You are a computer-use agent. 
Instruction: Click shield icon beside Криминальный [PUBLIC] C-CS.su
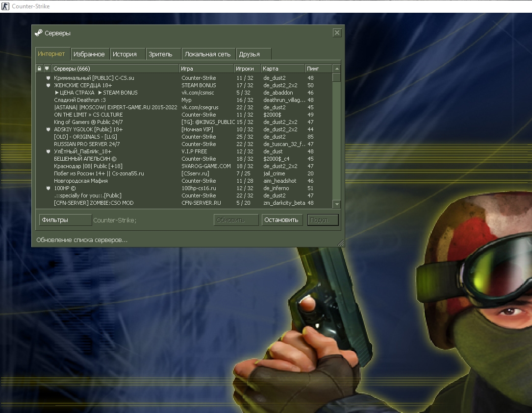coord(48,78)
